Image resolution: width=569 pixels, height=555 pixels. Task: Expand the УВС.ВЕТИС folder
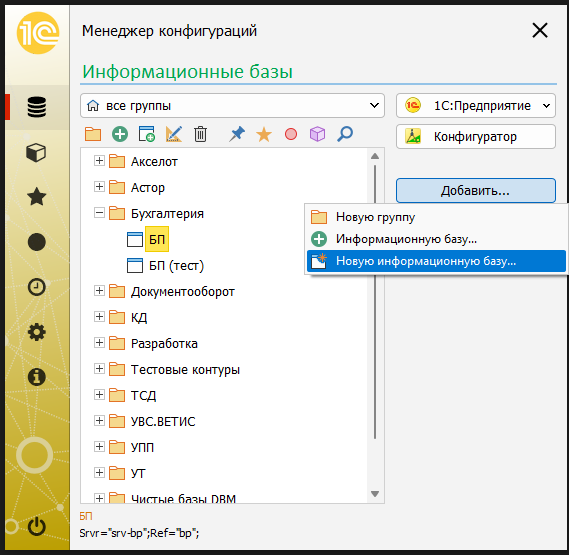pos(99,421)
